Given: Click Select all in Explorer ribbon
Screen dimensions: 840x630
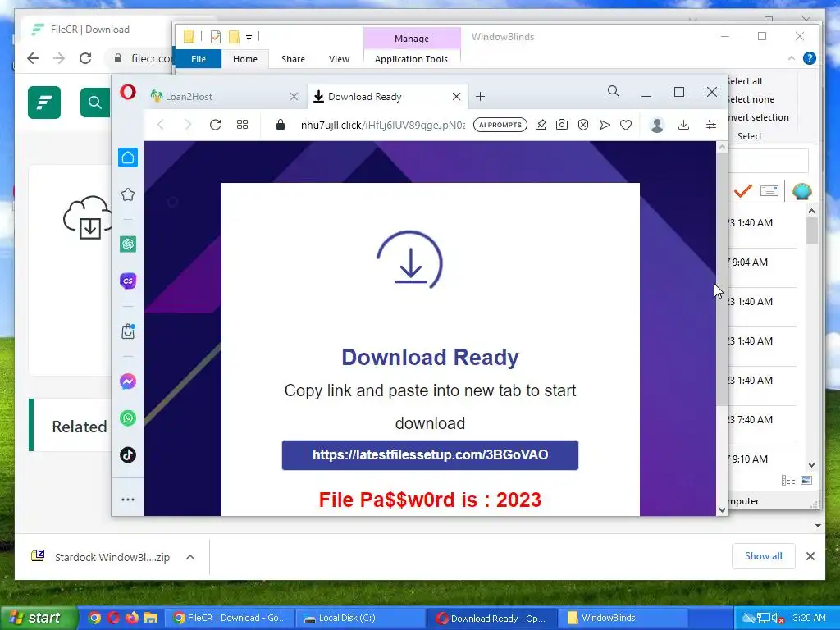Looking at the screenshot, I should tap(745, 81).
